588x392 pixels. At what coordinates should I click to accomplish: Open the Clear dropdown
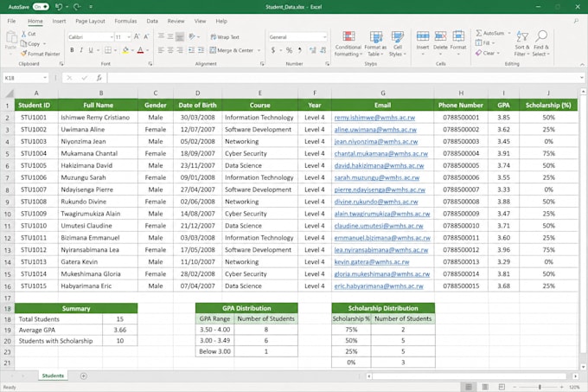click(488, 53)
